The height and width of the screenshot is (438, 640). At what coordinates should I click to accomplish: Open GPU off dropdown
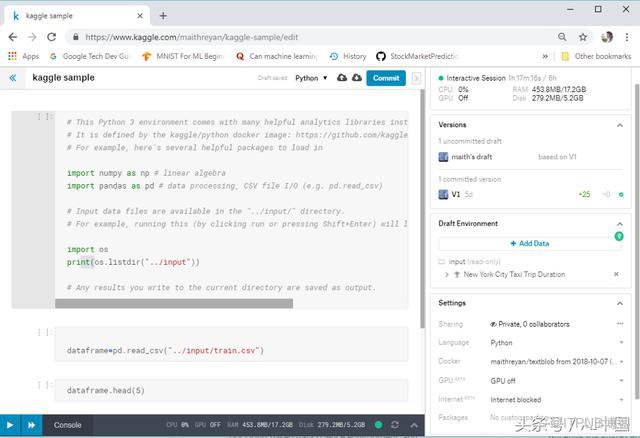point(557,381)
